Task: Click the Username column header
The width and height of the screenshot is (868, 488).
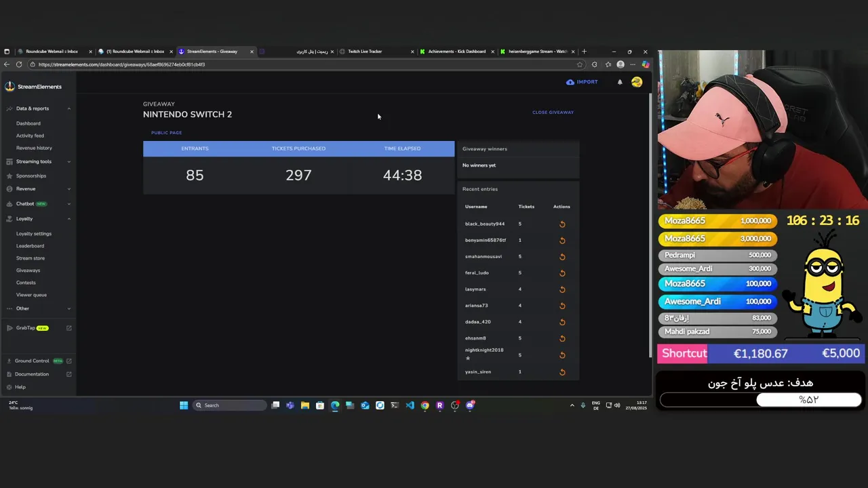Action: tap(476, 207)
